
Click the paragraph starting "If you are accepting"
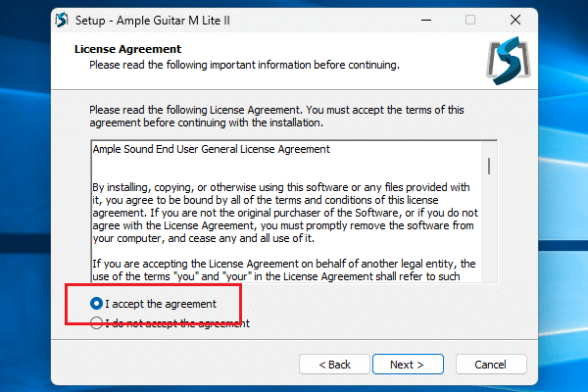click(x=284, y=270)
